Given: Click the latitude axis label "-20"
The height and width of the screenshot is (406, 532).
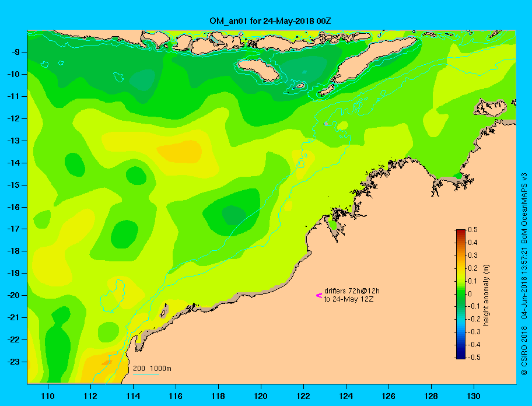Looking at the screenshot, I should 13,295.
